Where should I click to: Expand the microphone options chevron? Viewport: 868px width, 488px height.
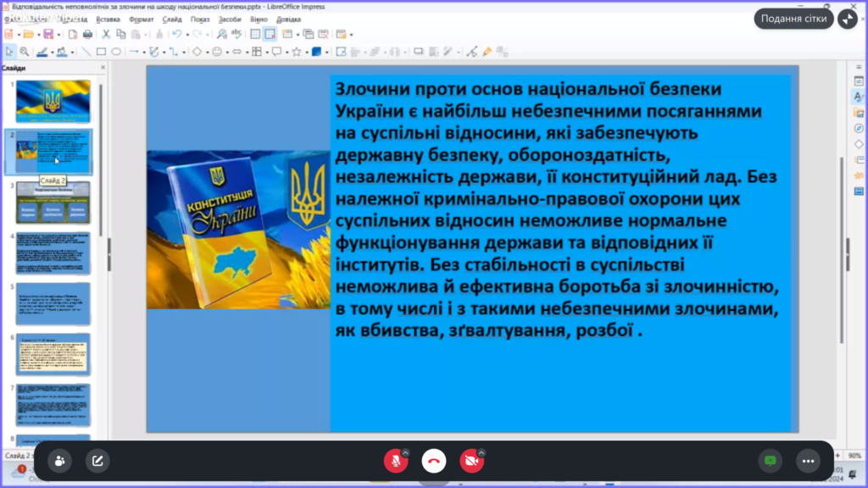[x=405, y=452]
